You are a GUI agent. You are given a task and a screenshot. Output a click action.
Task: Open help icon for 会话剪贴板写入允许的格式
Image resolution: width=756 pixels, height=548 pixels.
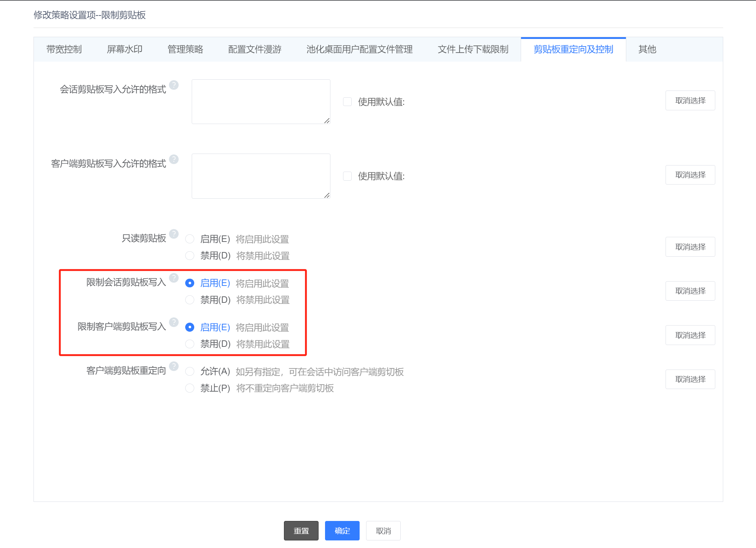[174, 85]
